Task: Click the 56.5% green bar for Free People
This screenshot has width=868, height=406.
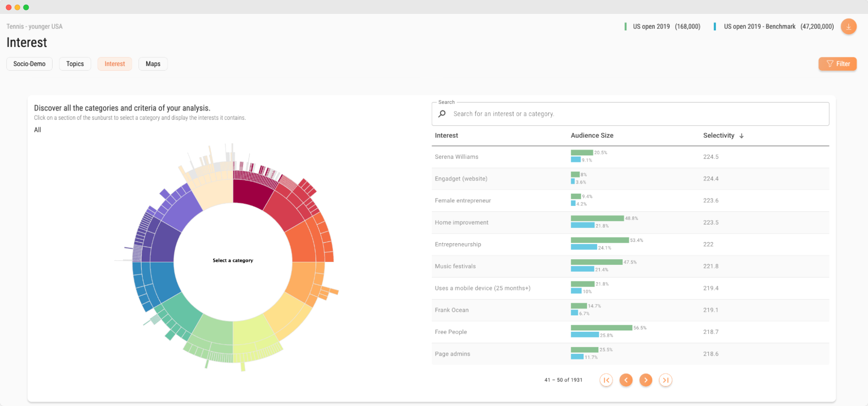Action: [x=601, y=328]
